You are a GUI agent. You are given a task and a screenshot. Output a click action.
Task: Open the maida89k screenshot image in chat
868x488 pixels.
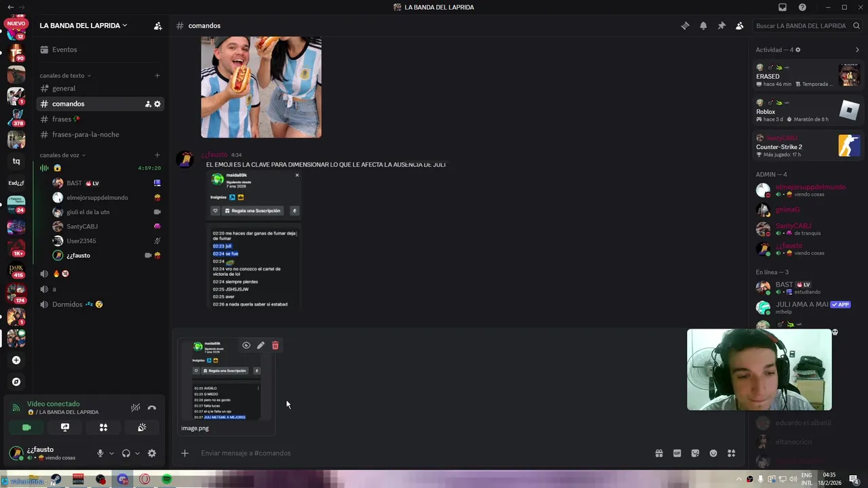(253, 240)
